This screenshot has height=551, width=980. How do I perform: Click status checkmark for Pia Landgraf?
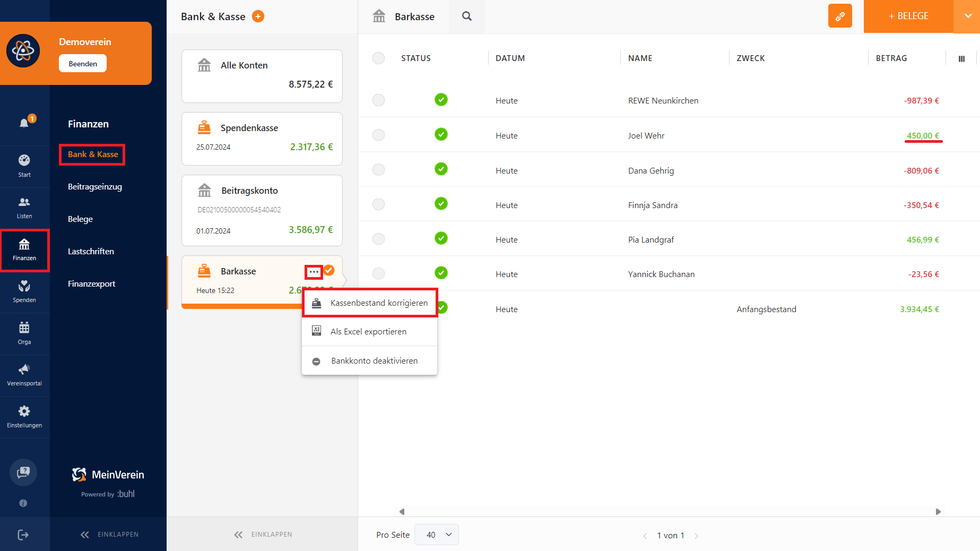(441, 238)
